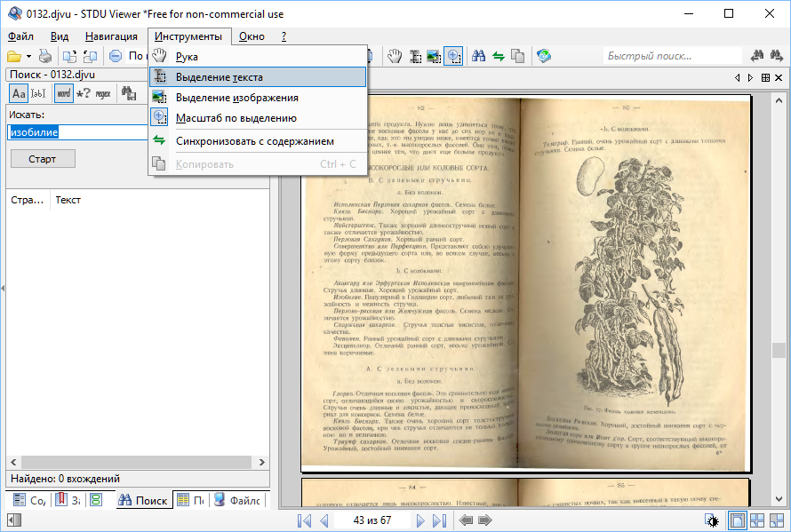
Task: Go to first page arrow
Action: [304, 520]
